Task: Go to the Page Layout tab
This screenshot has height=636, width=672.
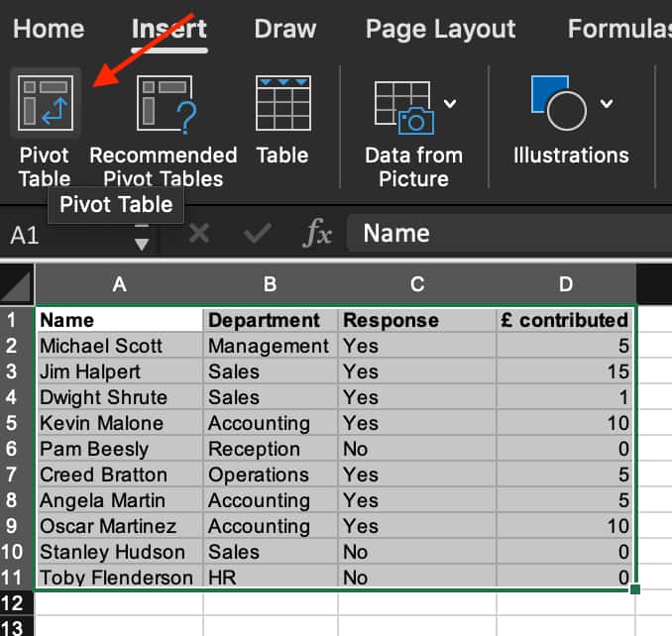Action: [x=441, y=29]
